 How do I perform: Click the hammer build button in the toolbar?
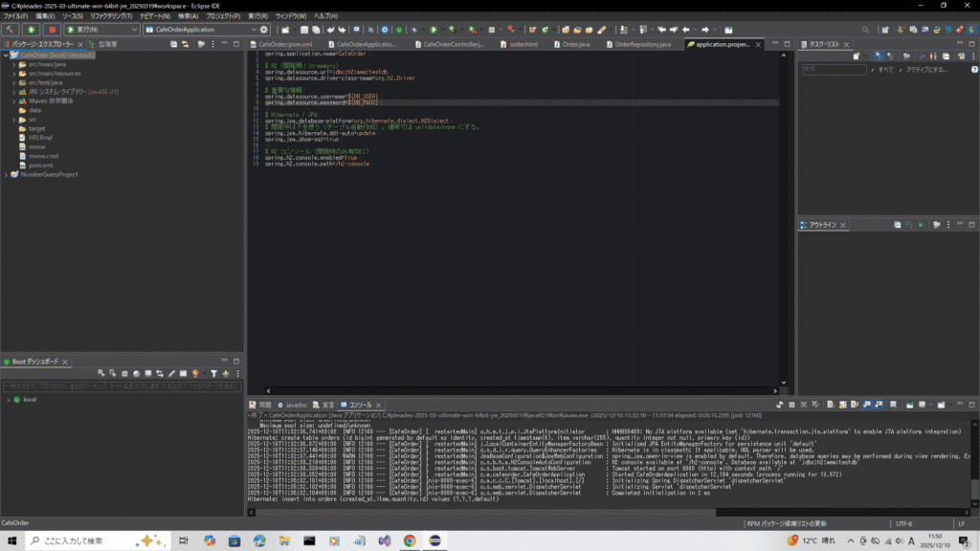[x=12, y=30]
